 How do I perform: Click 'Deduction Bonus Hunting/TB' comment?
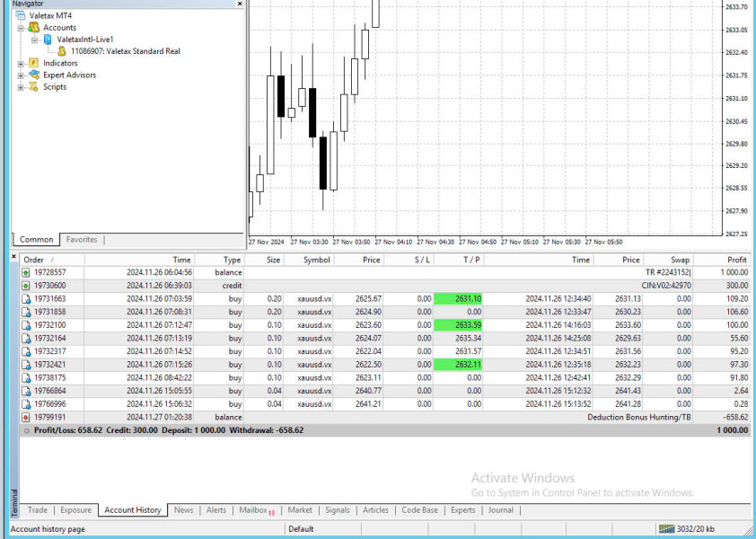639,417
